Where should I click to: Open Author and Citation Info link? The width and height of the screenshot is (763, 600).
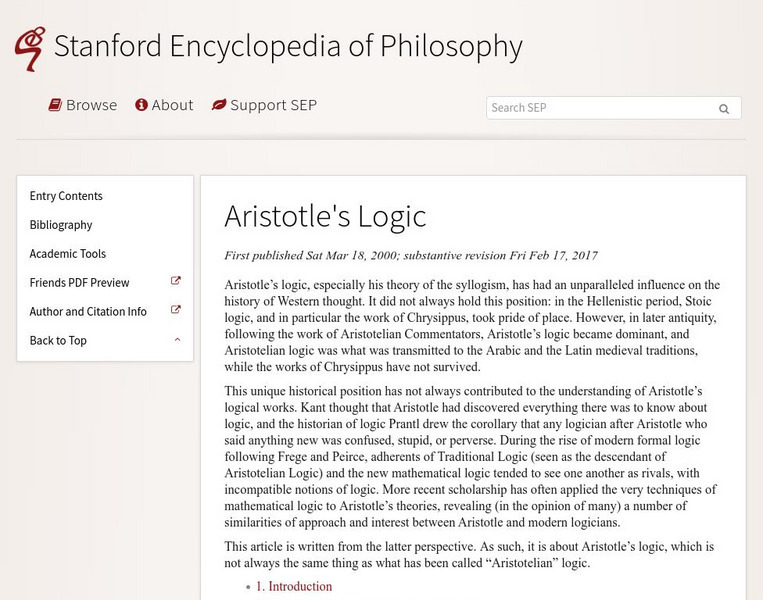click(88, 312)
